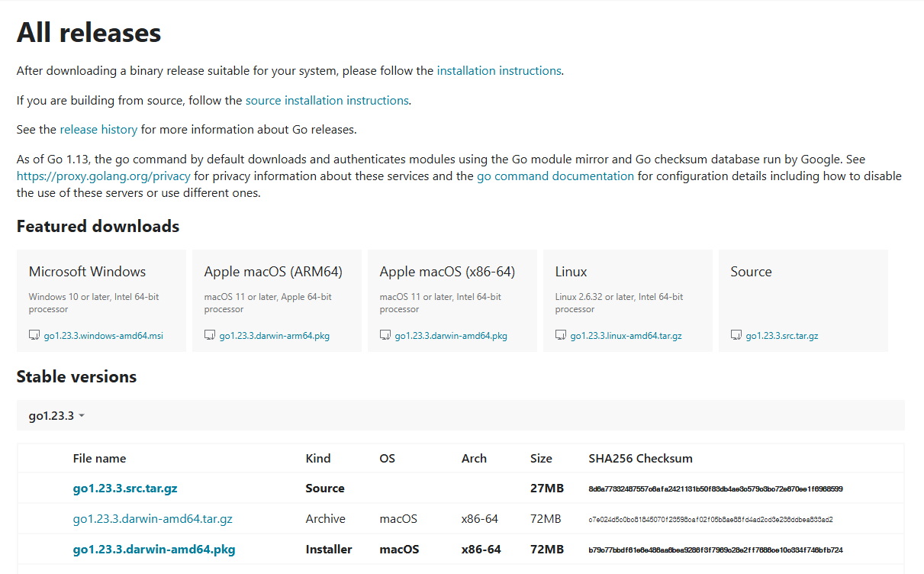Click go1.23.3.src.tar.gz in the table

pos(125,489)
